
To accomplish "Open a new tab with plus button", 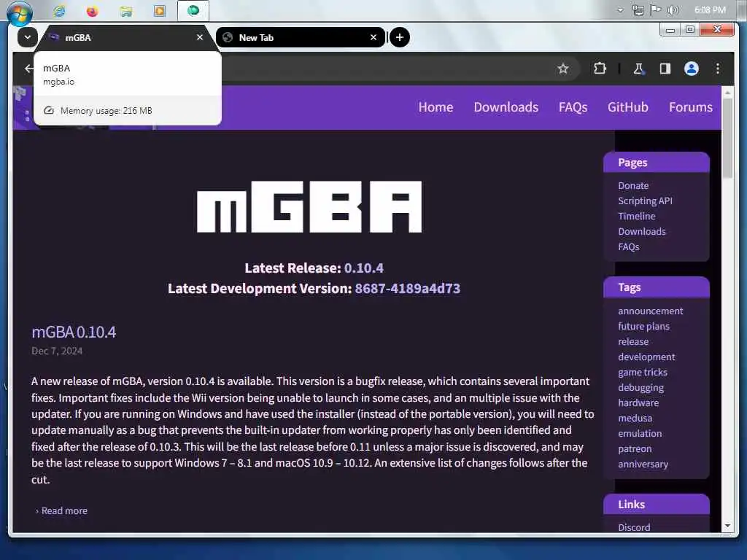I will click(400, 37).
